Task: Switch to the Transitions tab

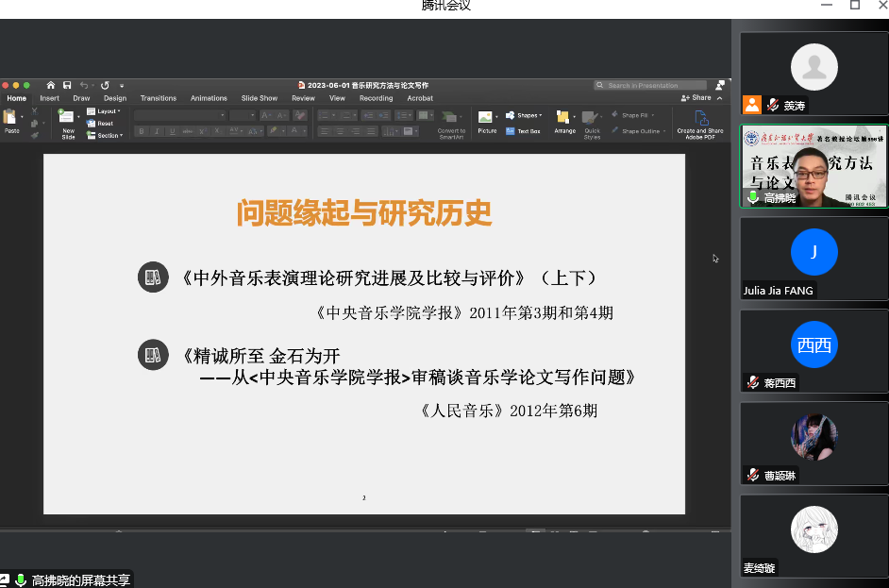Action: (x=158, y=98)
